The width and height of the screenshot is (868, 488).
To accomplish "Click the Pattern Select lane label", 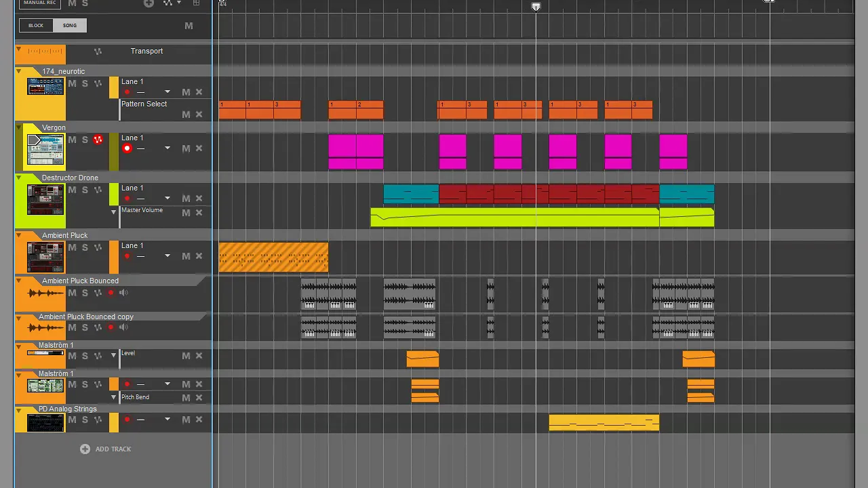I will [144, 104].
